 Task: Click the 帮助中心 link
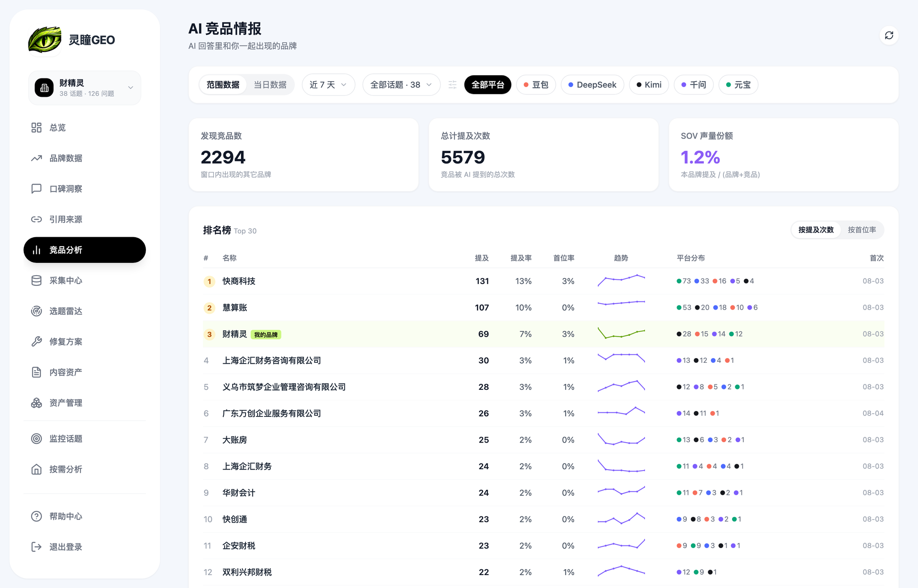84,516
